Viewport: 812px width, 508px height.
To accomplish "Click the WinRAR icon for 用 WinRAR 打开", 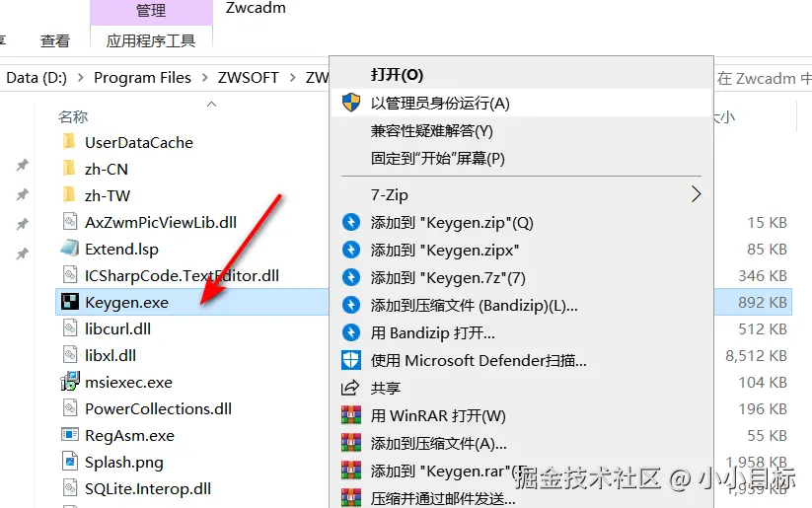I will 351,415.
